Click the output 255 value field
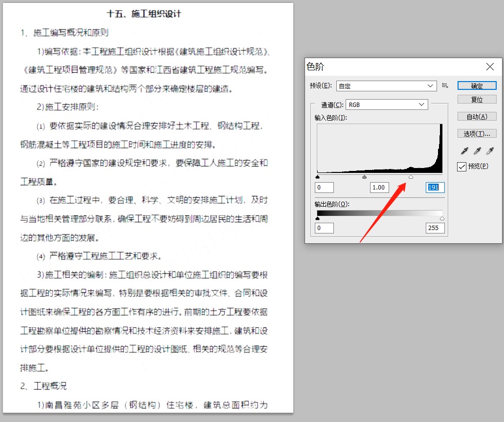 [435, 228]
